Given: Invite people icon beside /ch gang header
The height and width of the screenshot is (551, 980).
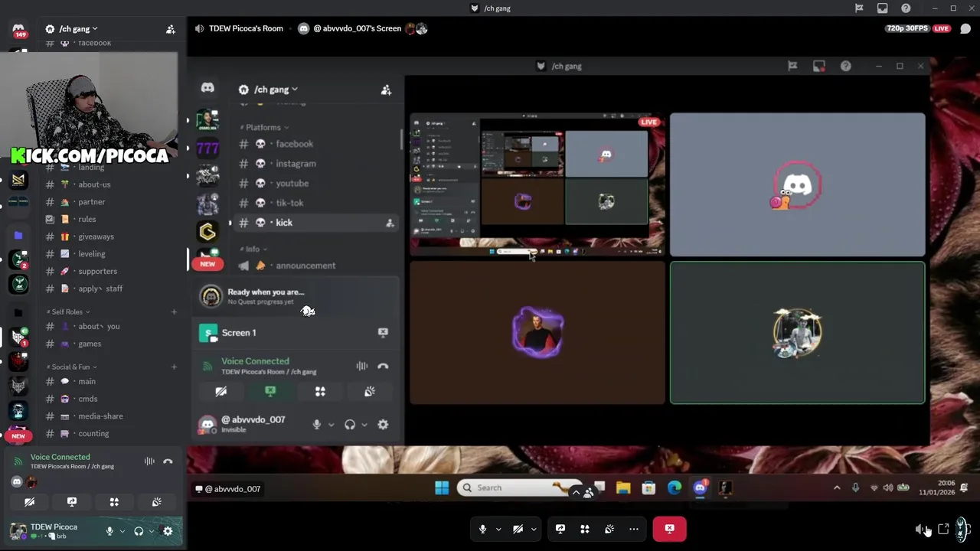Looking at the screenshot, I should 171,29.
